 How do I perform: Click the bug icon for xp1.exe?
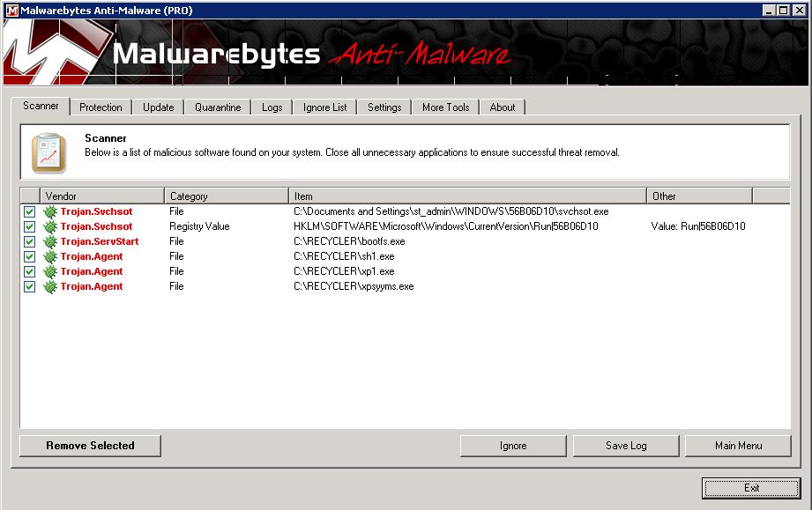tap(50, 271)
